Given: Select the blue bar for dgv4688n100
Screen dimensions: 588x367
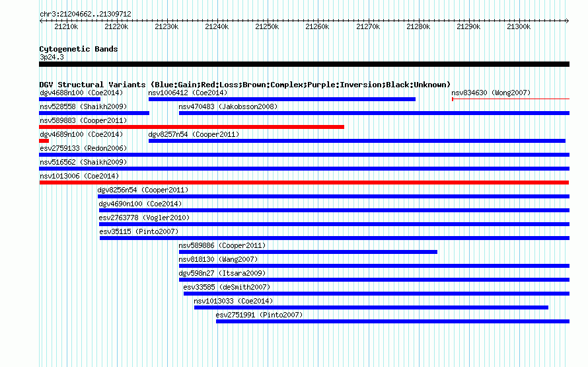Looking at the screenshot, I should click(70, 99).
